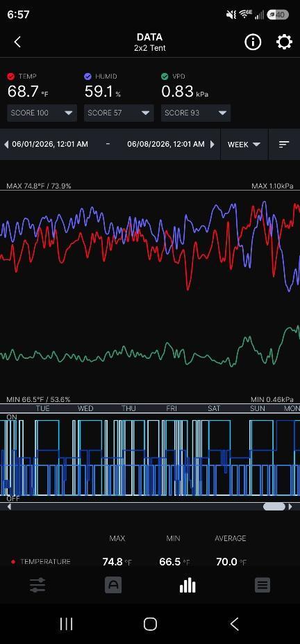This screenshot has width=300, height=644.
Task: Open the settings gear icon
Action: point(284,42)
